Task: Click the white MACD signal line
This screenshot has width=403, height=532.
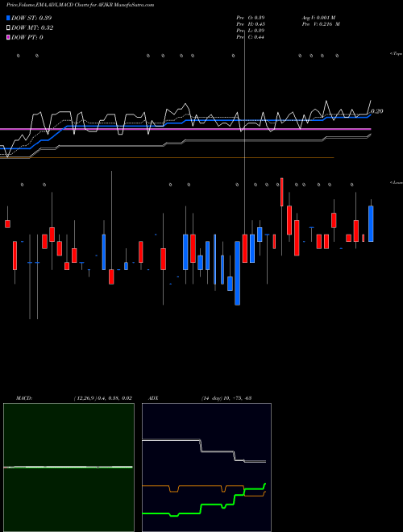Action: 68,468
